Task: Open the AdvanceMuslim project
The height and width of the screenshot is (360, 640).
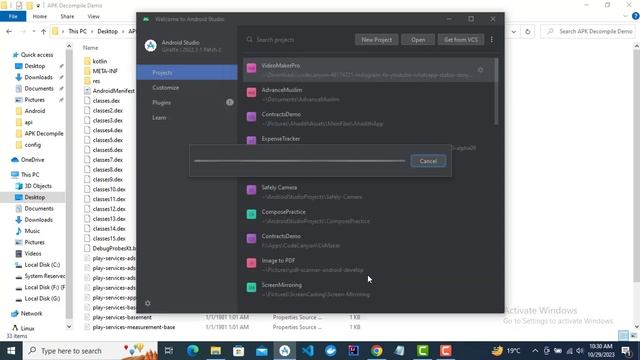Action: (x=369, y=94)
